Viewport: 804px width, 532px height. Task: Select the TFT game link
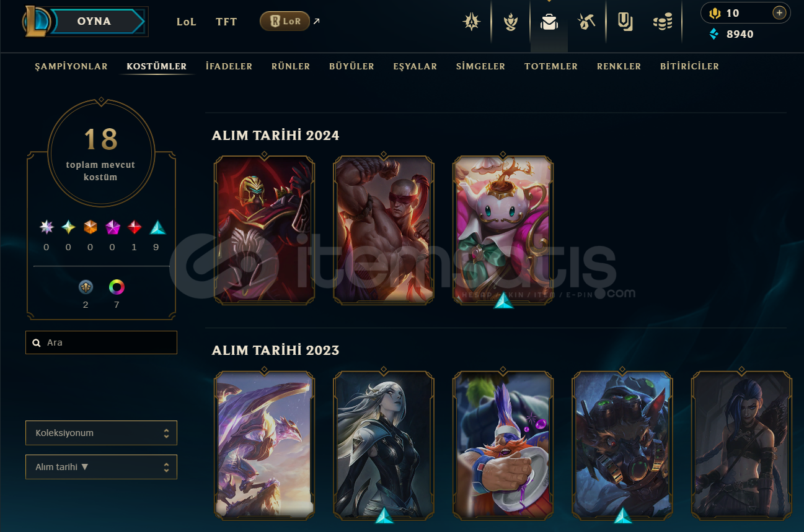tap(226, 22)
